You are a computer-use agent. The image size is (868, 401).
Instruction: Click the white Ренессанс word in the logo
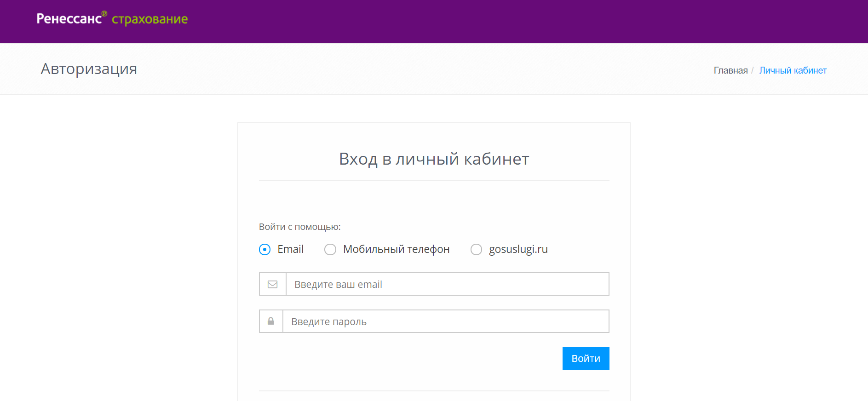[x=69, y=19]
